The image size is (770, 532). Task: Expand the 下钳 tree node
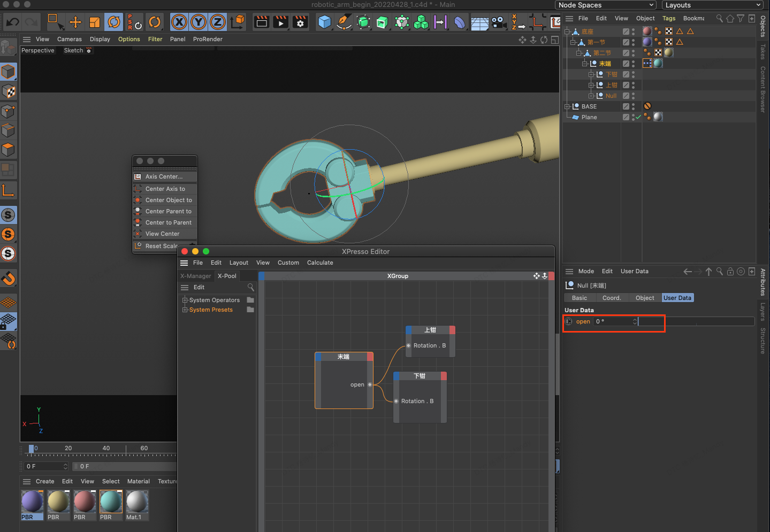click(x=591, y=74)
